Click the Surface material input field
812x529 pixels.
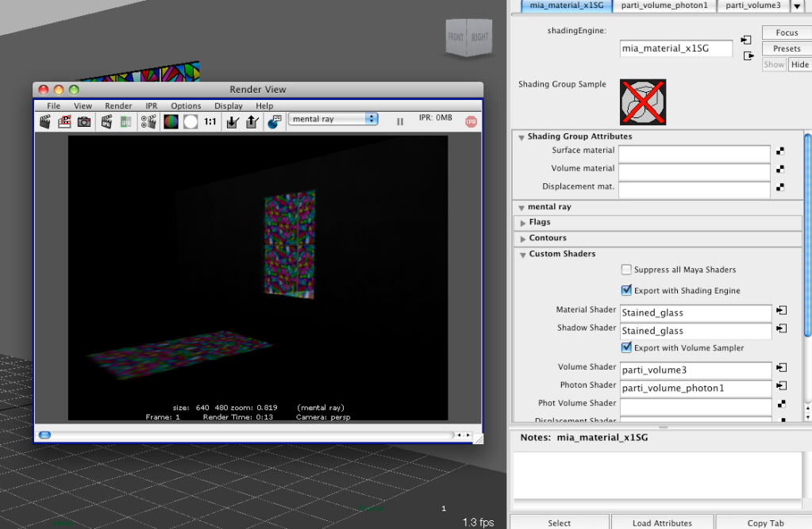tap(695, 153)
